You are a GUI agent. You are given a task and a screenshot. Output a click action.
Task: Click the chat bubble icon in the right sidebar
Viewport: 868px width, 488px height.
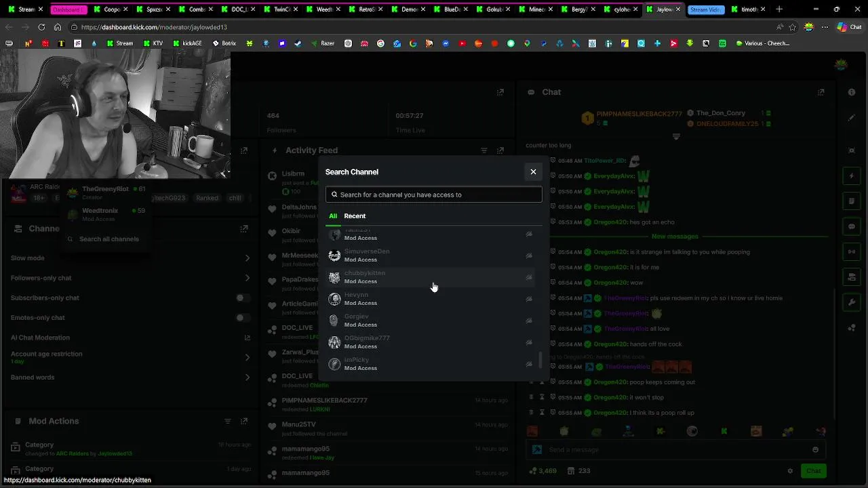852,226
